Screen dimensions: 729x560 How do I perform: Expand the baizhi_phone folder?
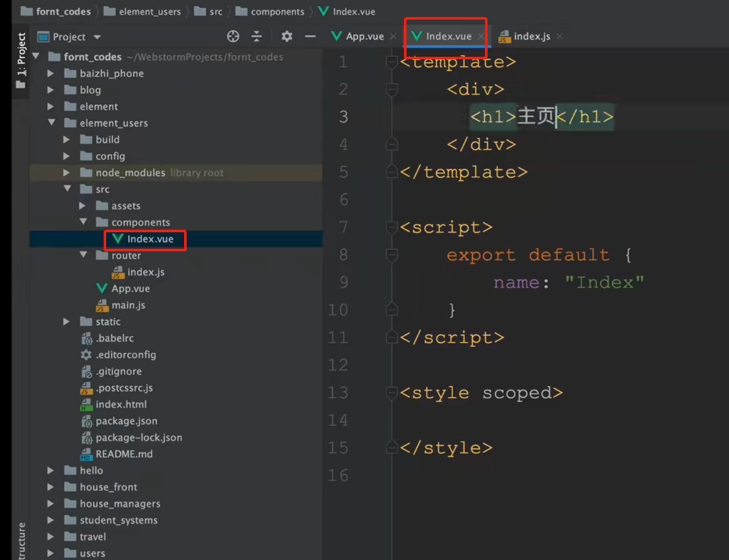point(50,73)
